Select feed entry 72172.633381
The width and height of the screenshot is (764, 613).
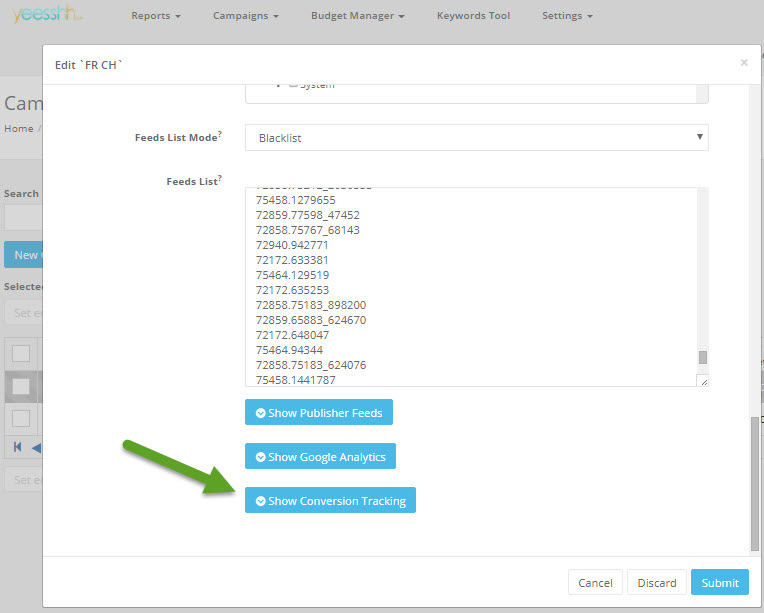(x=292, y=260)
